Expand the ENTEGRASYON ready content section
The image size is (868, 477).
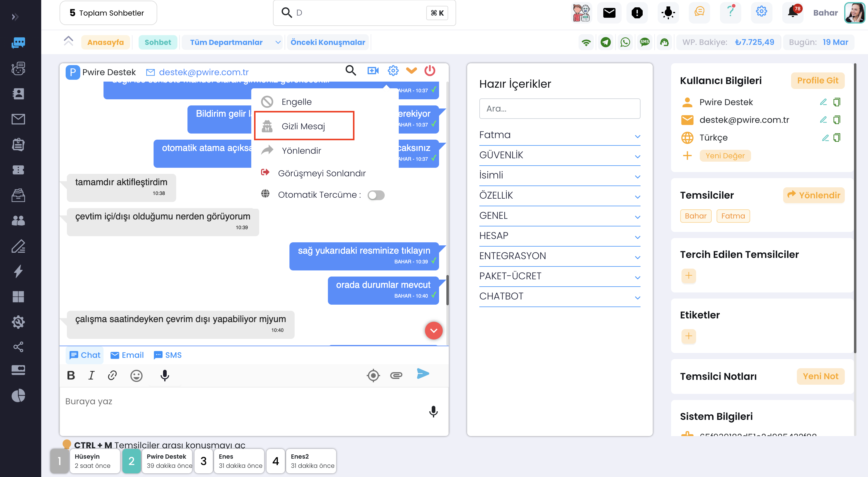pyautogui.click(x=560, y=256)
